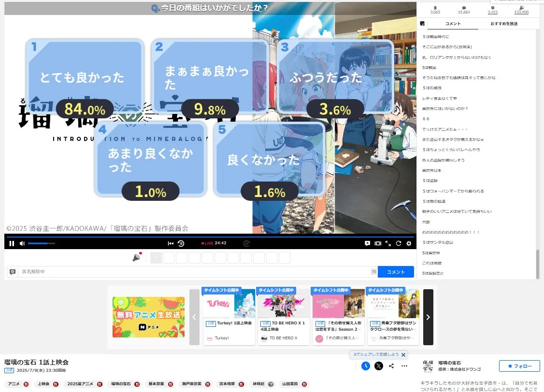The height and width of the screenshot is (392, 544).
Task: Click the 瑠璃の宝石 channel logo icon
Action: (428, 366)
